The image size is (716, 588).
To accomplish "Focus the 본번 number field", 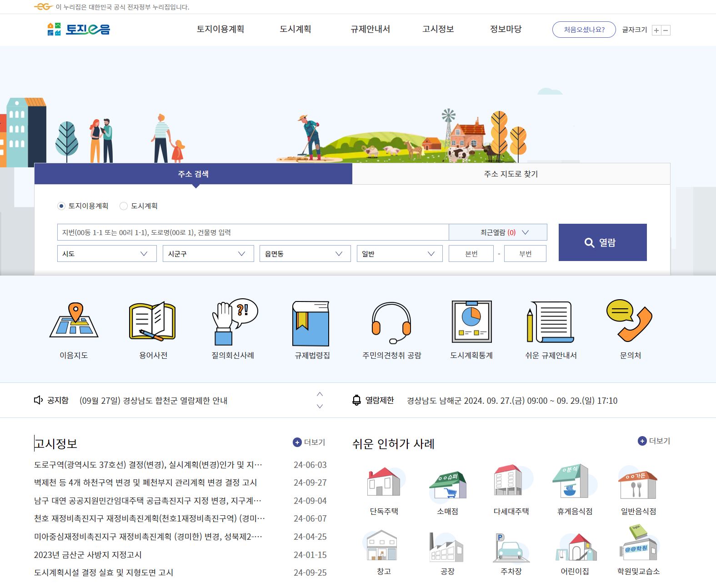I will click(x=471, y=254).
